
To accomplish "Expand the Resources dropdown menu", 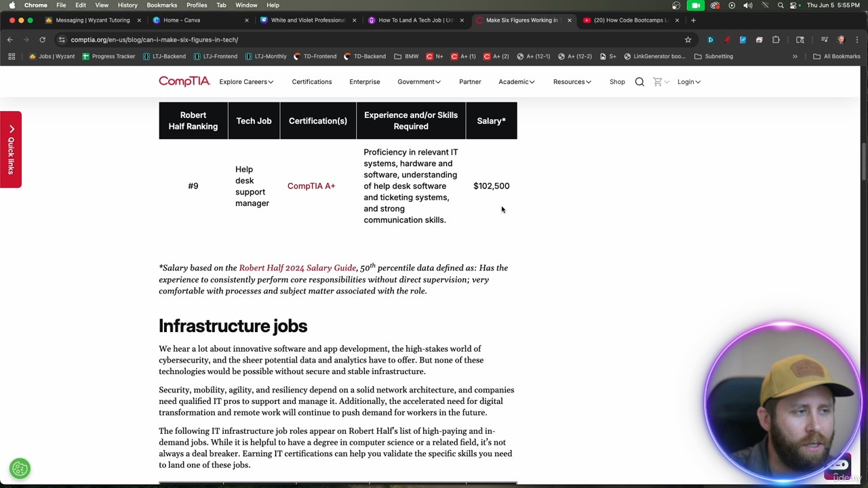I will (x=572, y=82).
